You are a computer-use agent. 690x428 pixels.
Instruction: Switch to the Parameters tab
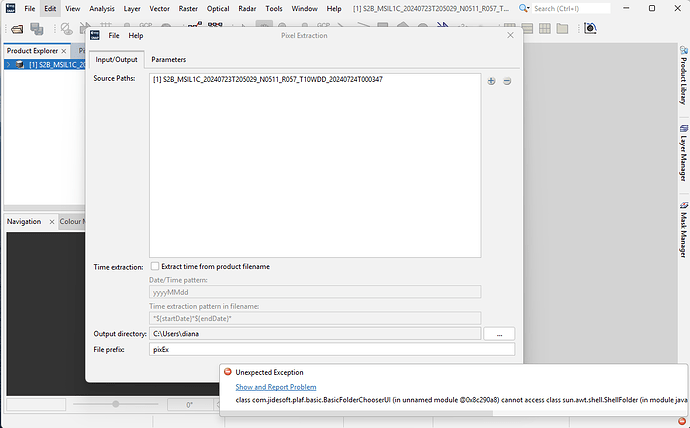coord(168,60)
